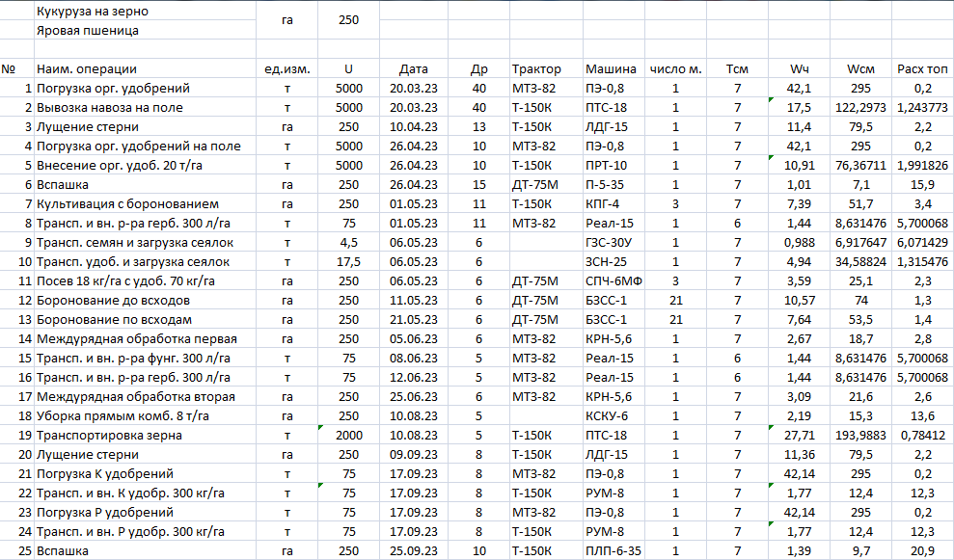Click the machine cell "ГЗС-30У"
This screenshot has height=560, width=954.
pos(613,243)
